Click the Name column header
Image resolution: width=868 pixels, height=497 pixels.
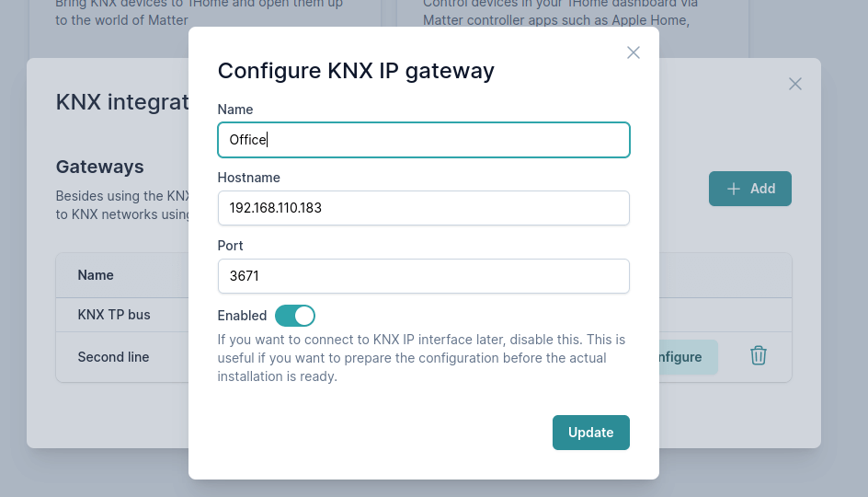pyautogui.click(x=96, y=275)
